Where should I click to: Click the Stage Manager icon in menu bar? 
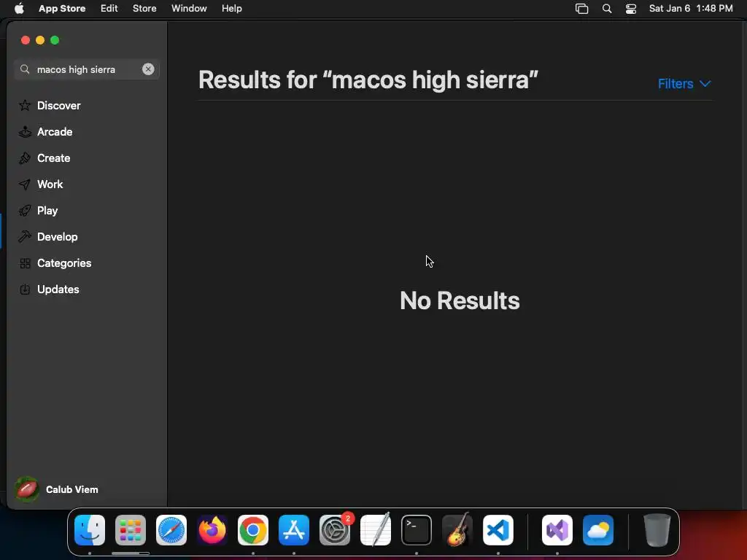click(x=581, y=9)
